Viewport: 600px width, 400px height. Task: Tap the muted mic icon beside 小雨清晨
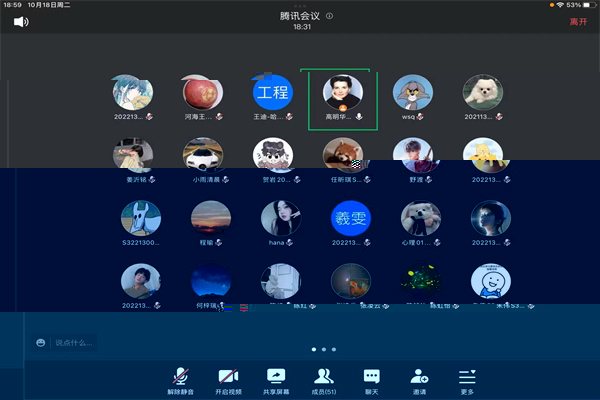tap(225, 179)
